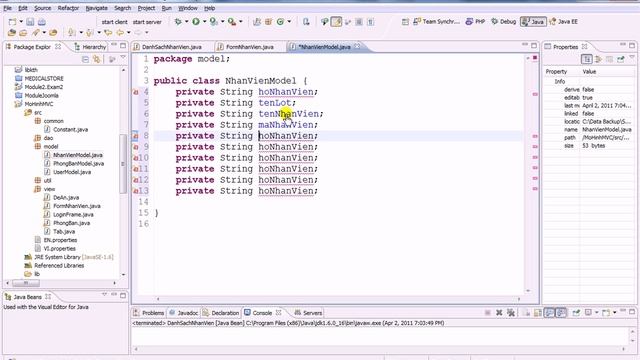Click the Debug bug toolbar icon

178,22
